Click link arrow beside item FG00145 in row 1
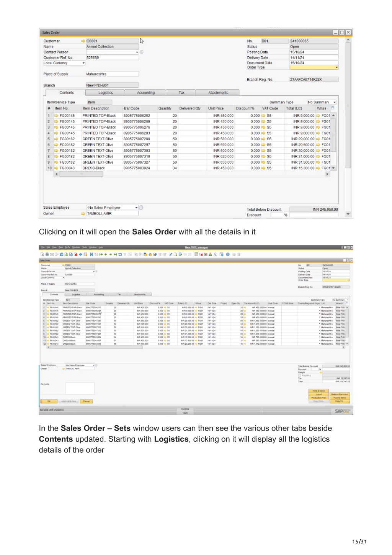The width and height of the screenshot is (392, 555). 56,116
